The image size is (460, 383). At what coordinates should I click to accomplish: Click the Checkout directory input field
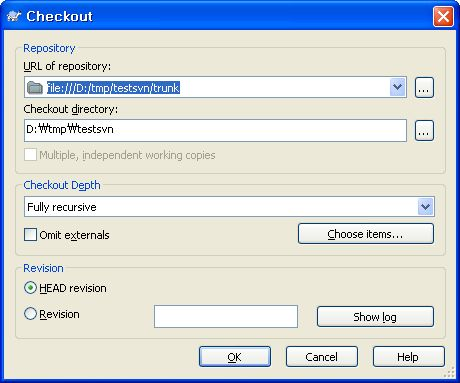215,130
